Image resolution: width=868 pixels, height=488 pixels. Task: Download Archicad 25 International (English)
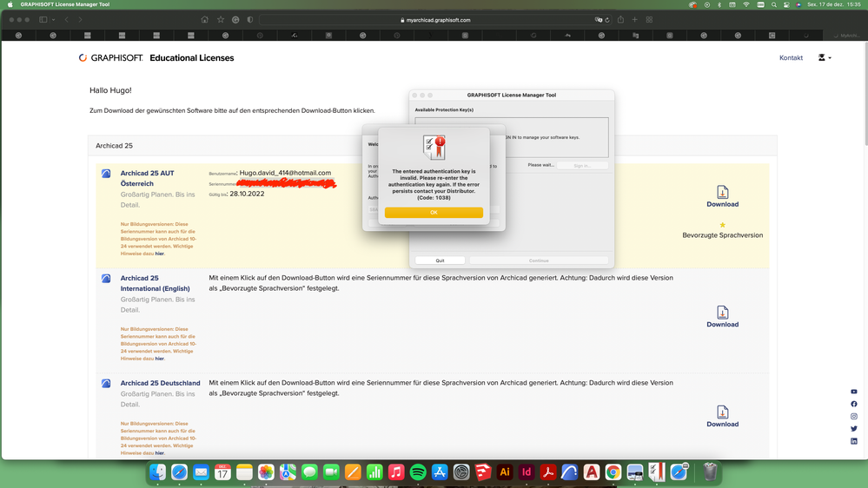(722, 316)
